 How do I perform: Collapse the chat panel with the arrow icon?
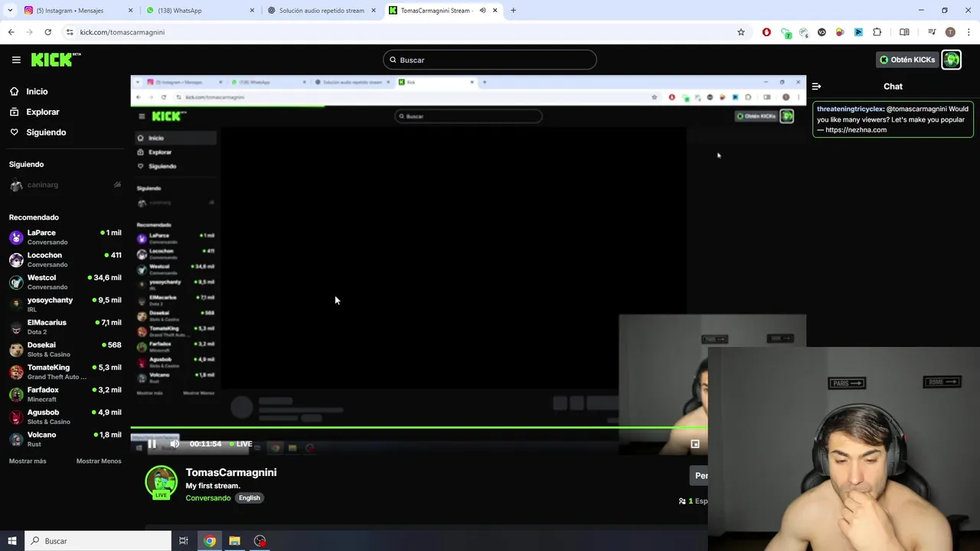click(x=816, y=86)
